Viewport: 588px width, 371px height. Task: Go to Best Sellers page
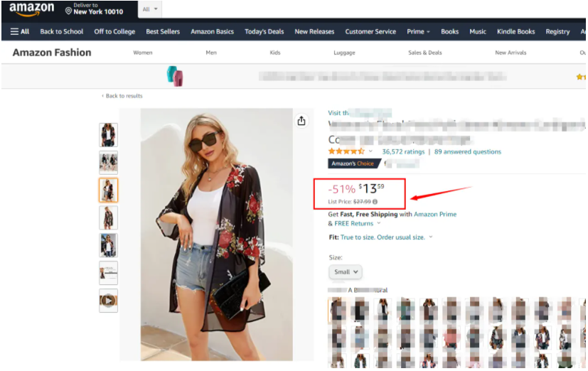[x=163, y=31]
